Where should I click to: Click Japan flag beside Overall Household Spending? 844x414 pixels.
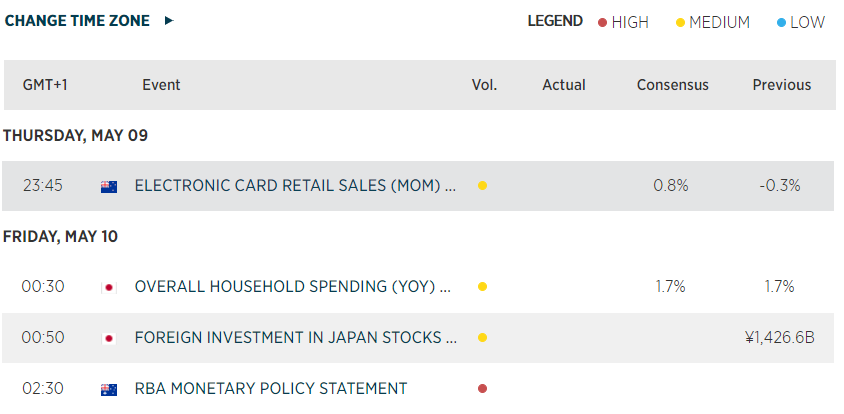(109, 287)
